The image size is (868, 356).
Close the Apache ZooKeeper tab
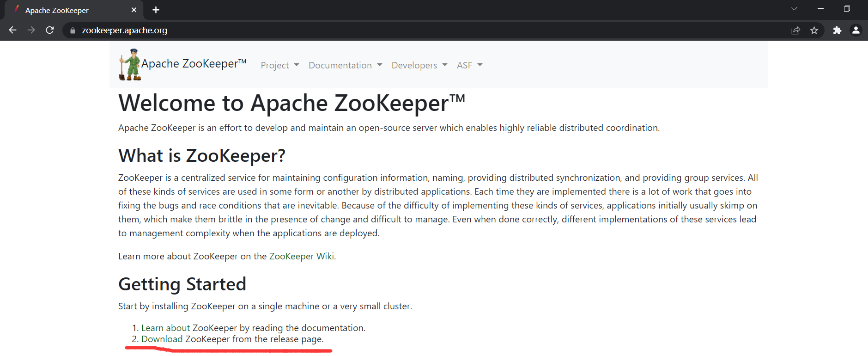(x=134, y=10)
